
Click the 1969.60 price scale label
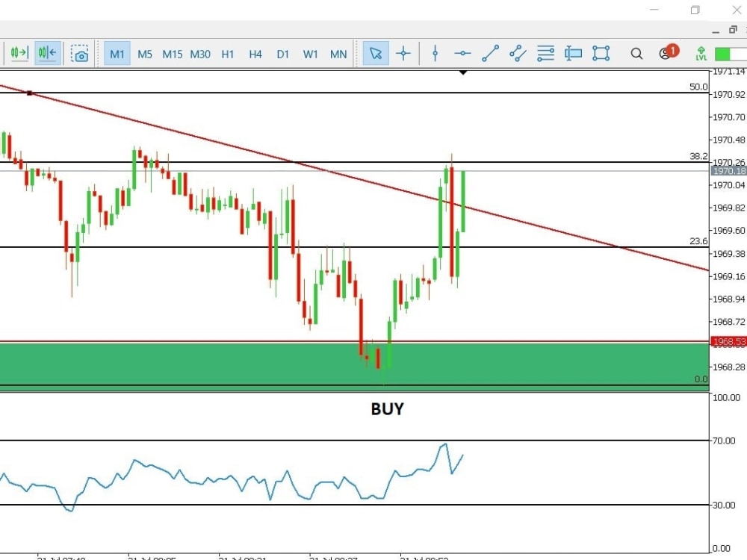[x=728, y=231]
